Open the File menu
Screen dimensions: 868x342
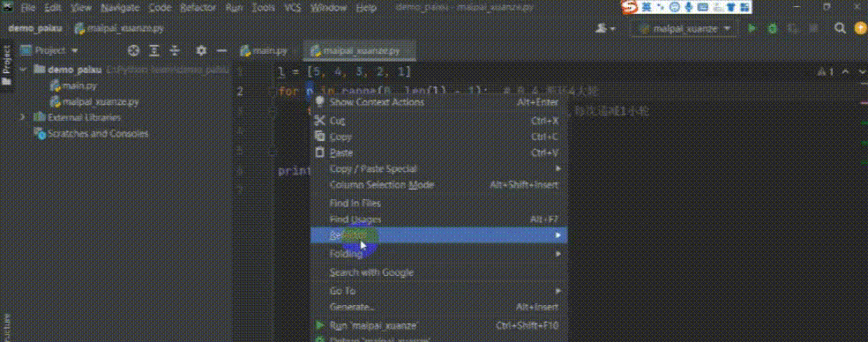click(28, 8)
